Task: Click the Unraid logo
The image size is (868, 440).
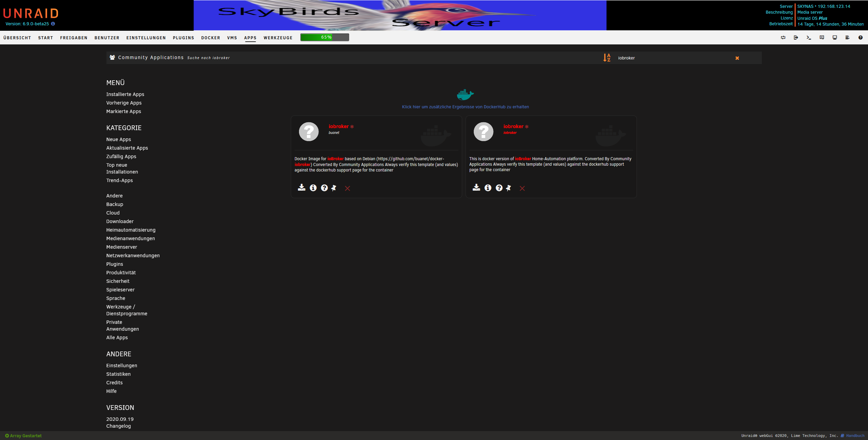Action: (31, 13)
